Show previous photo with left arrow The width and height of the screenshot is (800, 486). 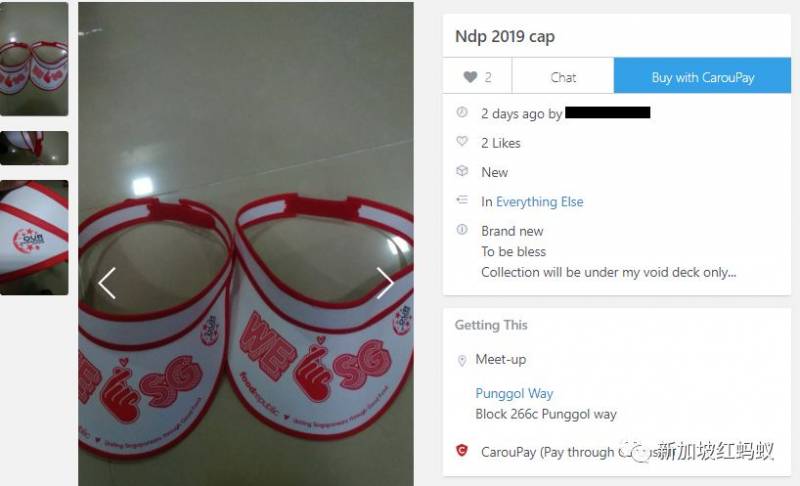pyautogui.click(x=107, y=283)
